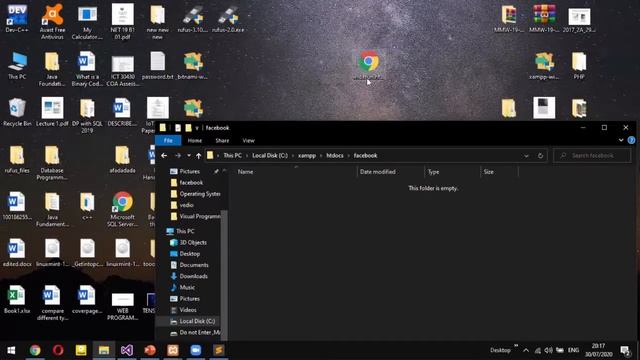Open the address bar history dropdown
Viewport: 640px width, 360px height.
(526, 156)
